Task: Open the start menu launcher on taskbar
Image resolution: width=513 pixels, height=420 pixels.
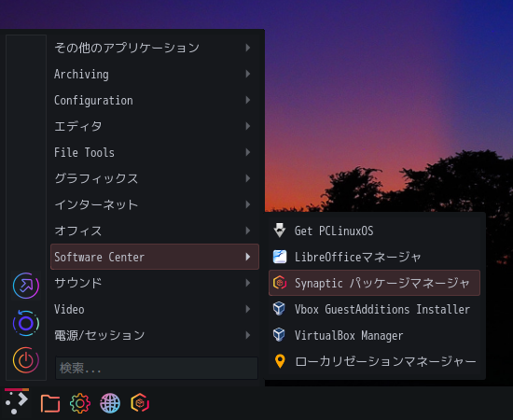Action: pyautogui.click(x=17, y=402)
